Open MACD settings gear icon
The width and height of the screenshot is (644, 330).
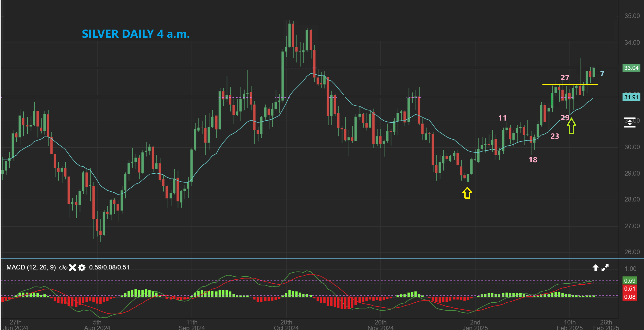tap(82, 268)
